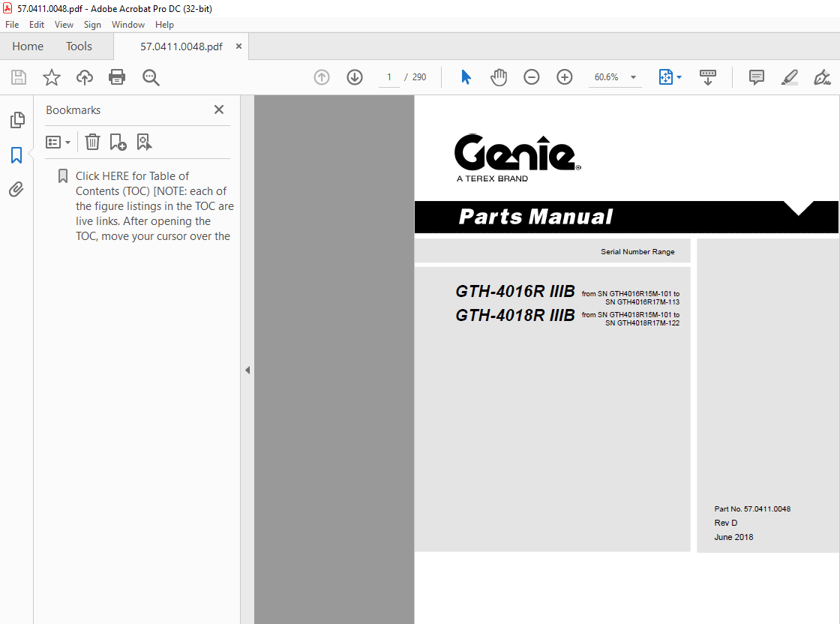Click the A TEREX BRAND tagline
Screen dimensions: 840x624
point(492,178)
